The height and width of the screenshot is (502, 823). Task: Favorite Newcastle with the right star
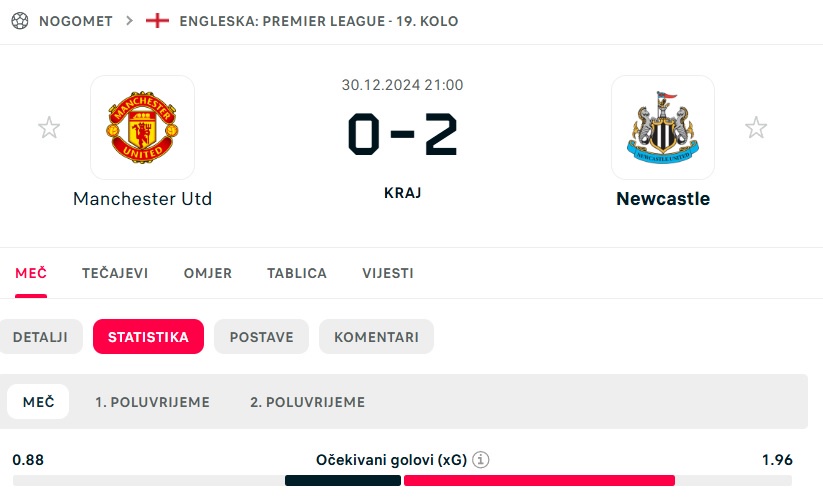coord(756,128)
